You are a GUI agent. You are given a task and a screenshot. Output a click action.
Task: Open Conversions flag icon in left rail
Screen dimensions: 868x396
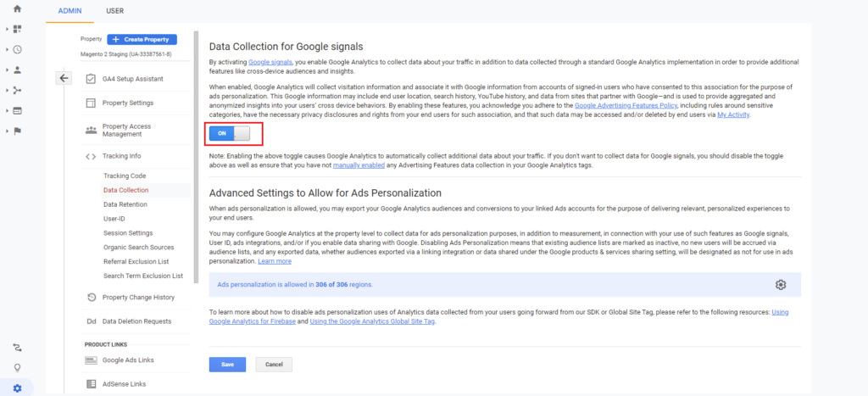pyautogui.click(x=17, y=131)
